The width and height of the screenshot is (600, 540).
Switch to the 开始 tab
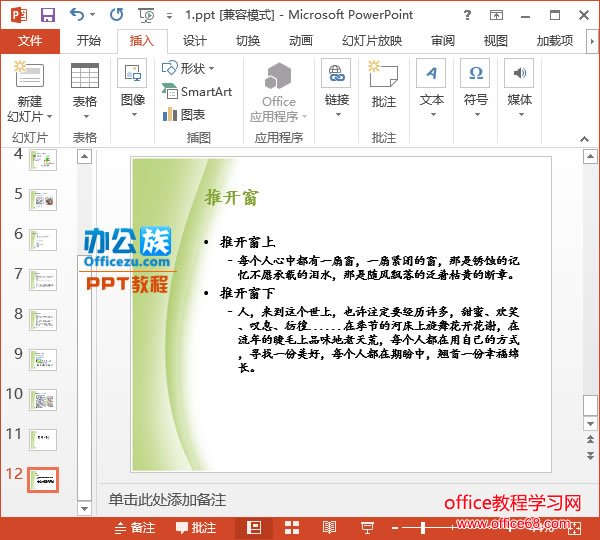pos(88,41)
